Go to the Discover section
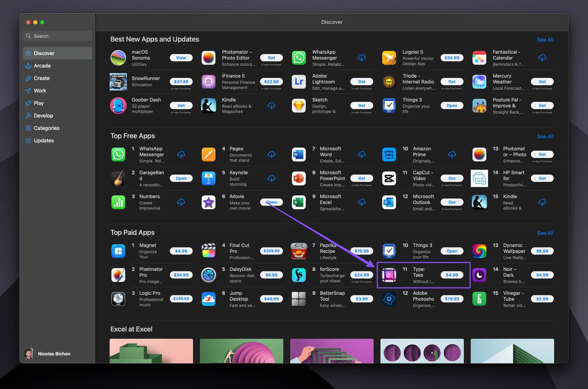The image size is (588, 389). coord(57,53)
